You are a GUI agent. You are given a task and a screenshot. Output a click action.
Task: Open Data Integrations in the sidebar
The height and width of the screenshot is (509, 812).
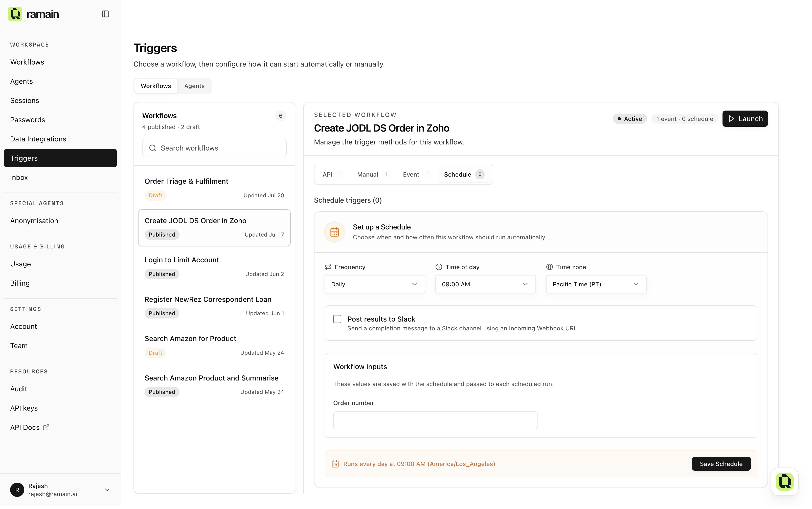pyautogui.click(x=61, y=139)
